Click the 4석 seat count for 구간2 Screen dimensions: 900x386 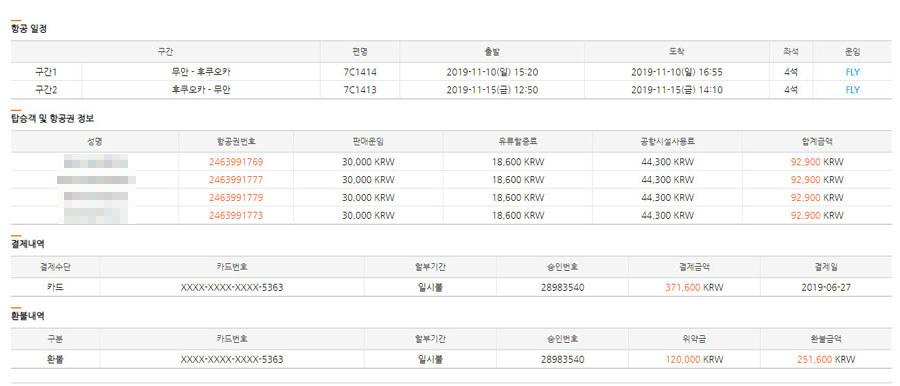[790, 90]
